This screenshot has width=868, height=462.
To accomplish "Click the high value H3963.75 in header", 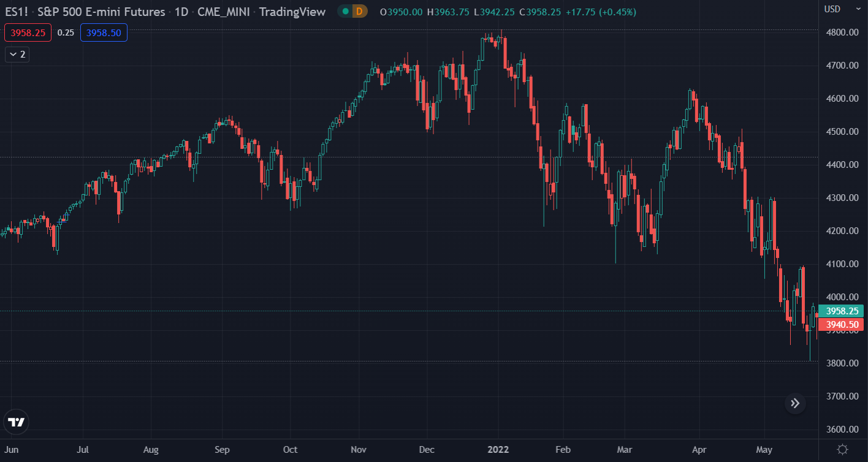I will pyautogui.click(x=449, y=12).
